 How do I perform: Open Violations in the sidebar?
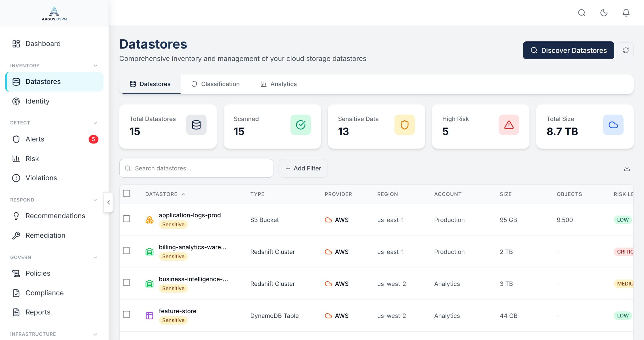(54, 178)
